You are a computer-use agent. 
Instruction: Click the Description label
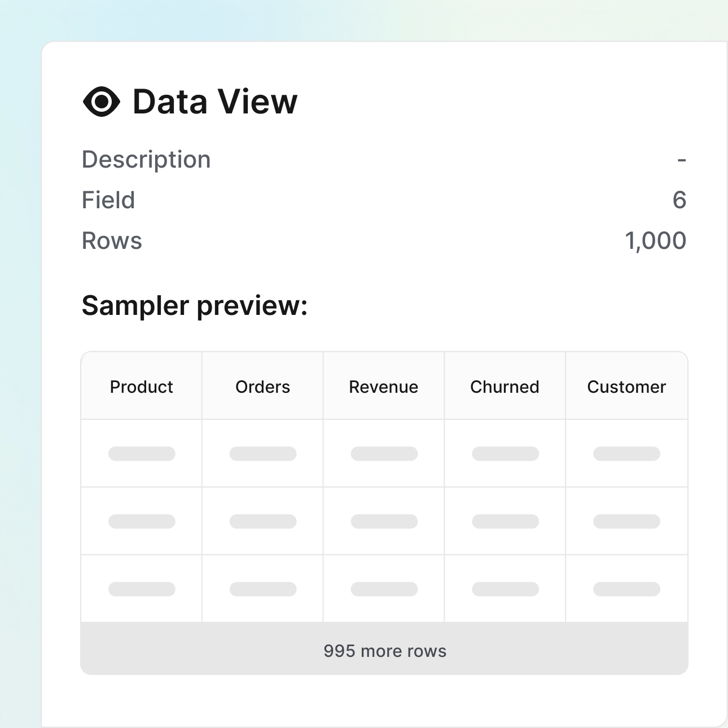(x=146, y=159)
